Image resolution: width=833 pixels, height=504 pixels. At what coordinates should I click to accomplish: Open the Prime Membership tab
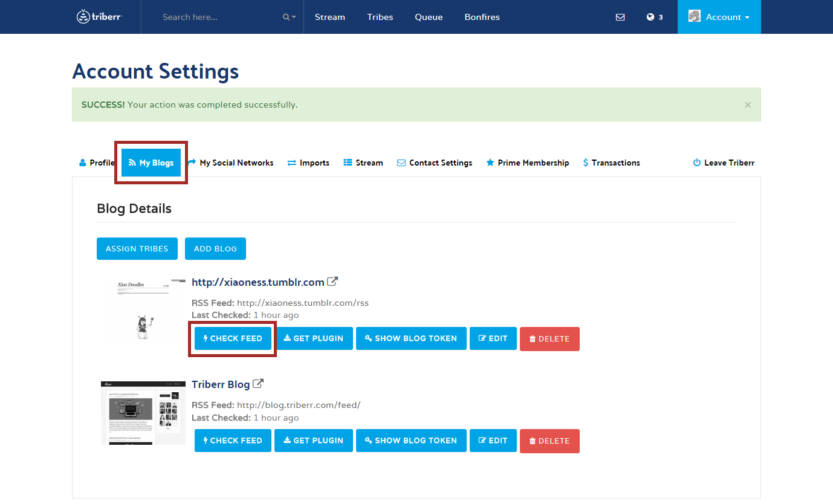tap(528, 163)
